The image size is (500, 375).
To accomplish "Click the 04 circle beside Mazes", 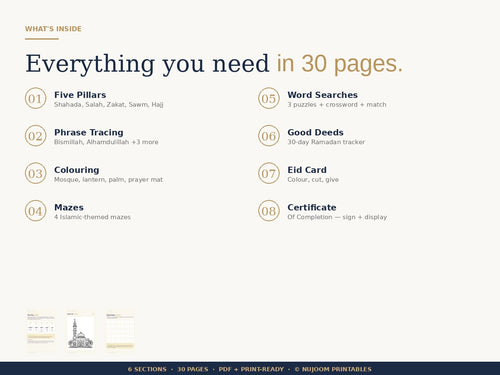I will (x=35, y=211).
